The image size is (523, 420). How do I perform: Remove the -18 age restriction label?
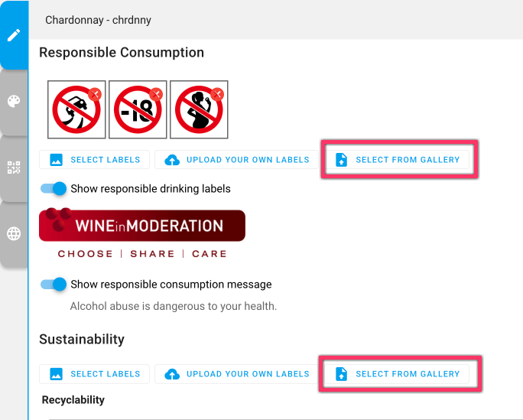tap(156, 94)
